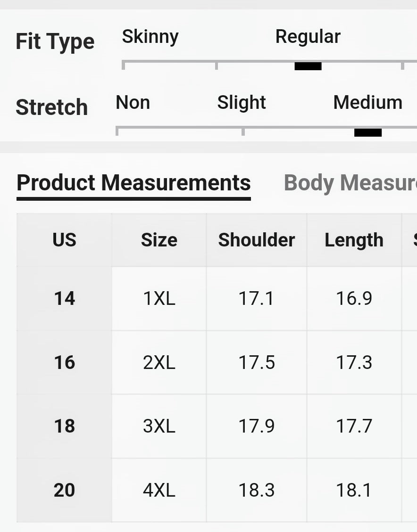Image resolution: width=417 pixels, height=532 pixels.
Task: Select the 2XL size cell
Action: point(159,362)
